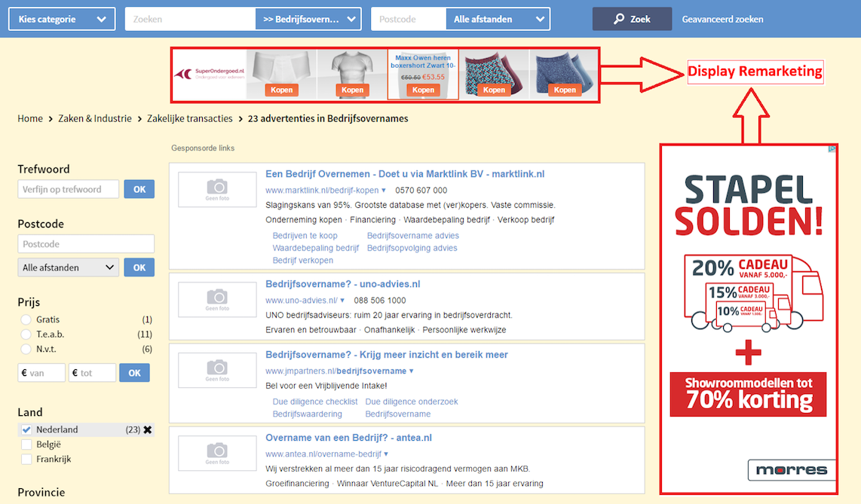Select the T.e.a.b. price option

coord(26,334)
